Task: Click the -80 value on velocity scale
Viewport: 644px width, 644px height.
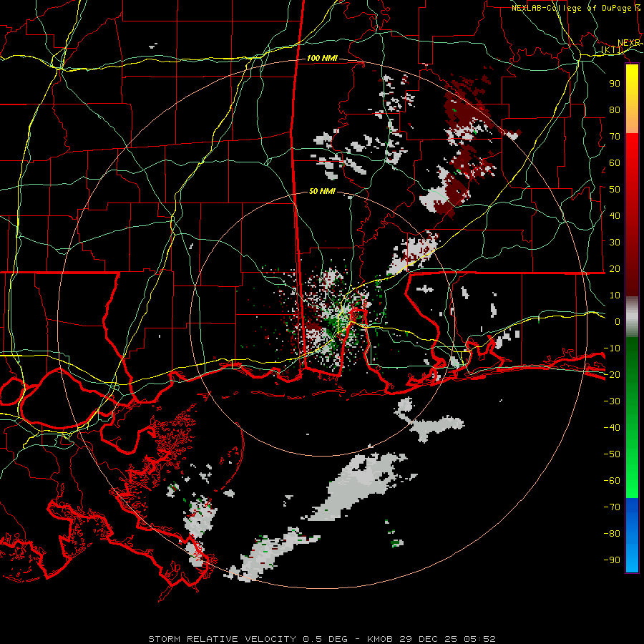Action: pyautogui.click(x=612, y=534)
